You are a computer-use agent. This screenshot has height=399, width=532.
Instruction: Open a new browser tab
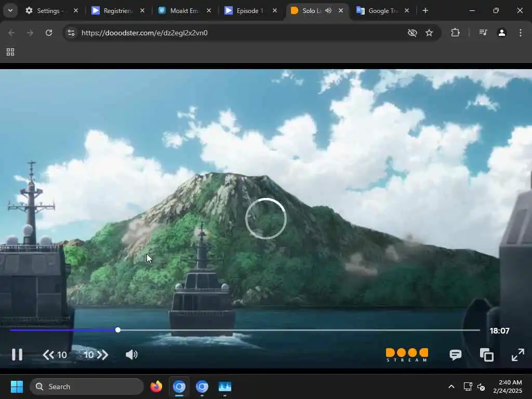[x=425, y=10]
